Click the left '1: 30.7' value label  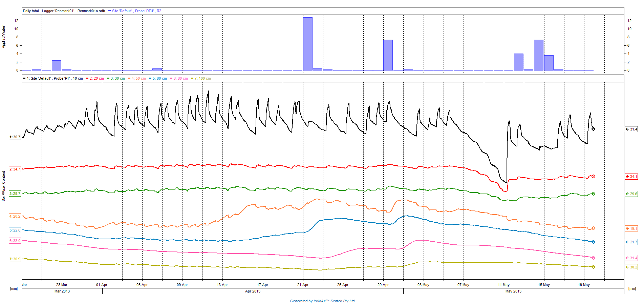point(15,137)
